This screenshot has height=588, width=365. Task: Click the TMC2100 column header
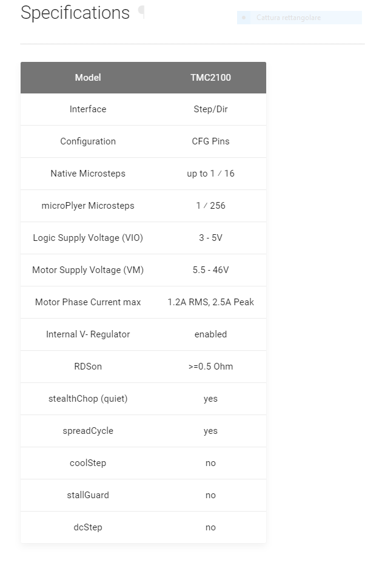(210, 78)
